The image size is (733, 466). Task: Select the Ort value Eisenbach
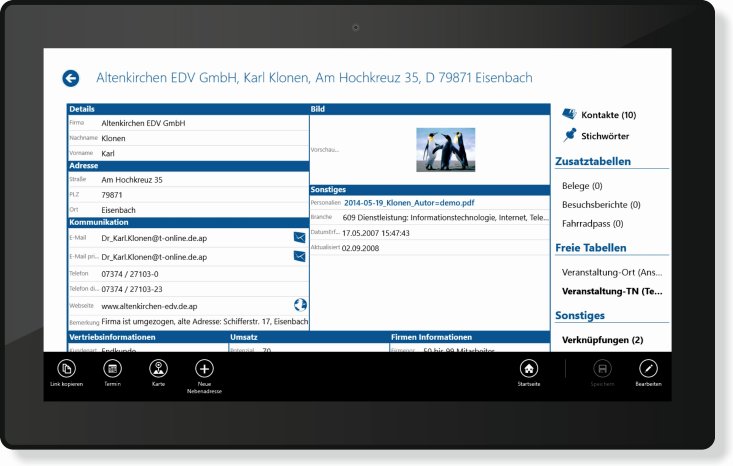pos(118,210)
